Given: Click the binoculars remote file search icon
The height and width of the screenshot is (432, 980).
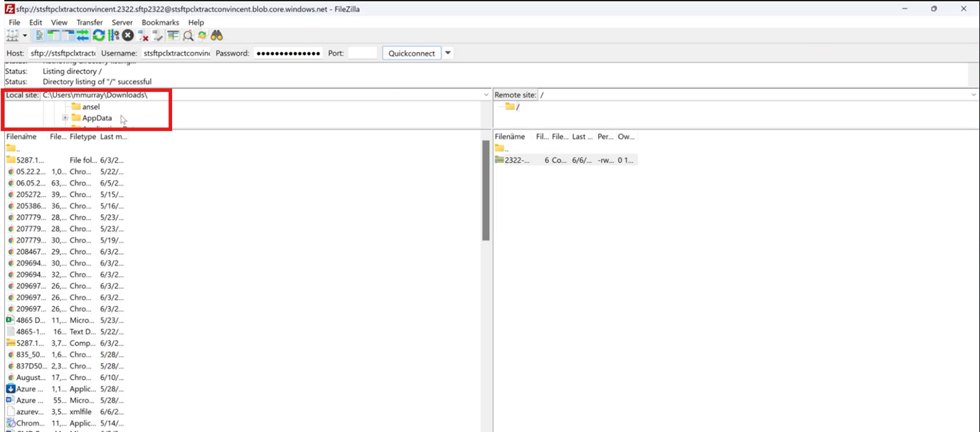Looking at the screenshot, I should coord(217,35).
